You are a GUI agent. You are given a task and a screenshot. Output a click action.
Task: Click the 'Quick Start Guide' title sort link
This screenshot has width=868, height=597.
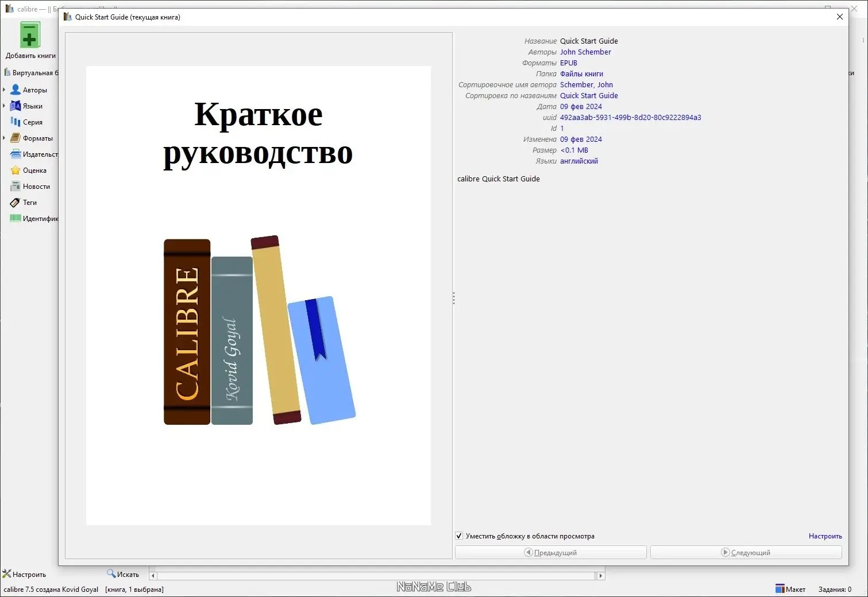point(589,95)
